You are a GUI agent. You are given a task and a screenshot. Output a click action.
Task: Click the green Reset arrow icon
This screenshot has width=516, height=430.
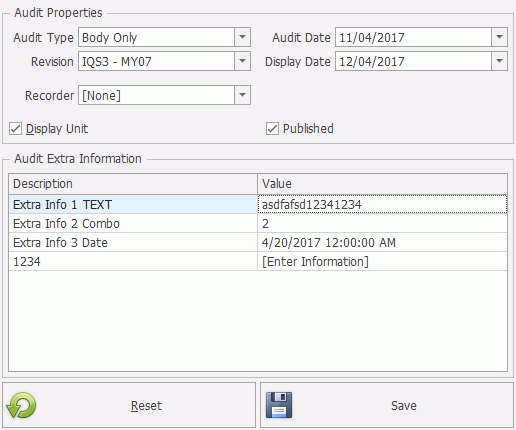tap(21, 405)
